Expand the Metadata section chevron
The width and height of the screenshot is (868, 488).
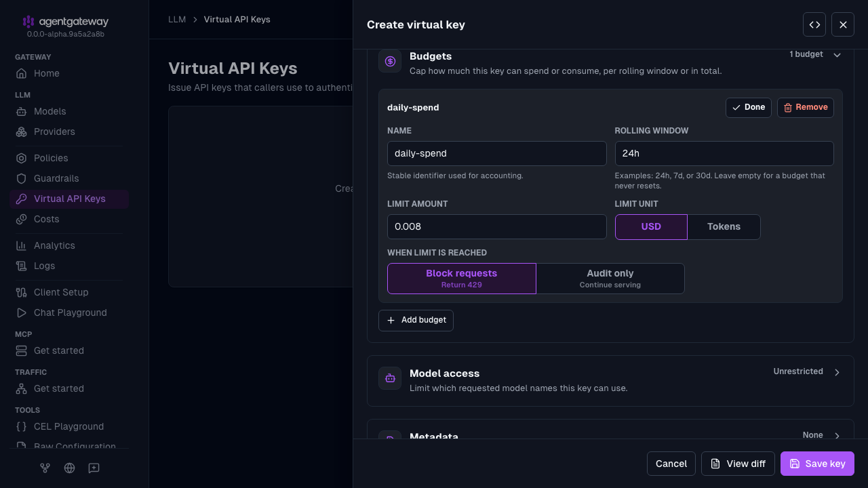(837, 436)
